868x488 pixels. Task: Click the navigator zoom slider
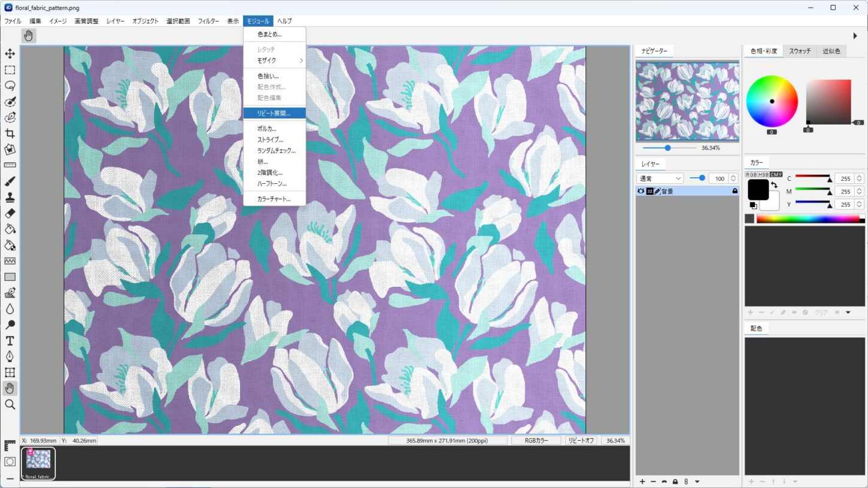pyautogui.click(x=669, y=148)
